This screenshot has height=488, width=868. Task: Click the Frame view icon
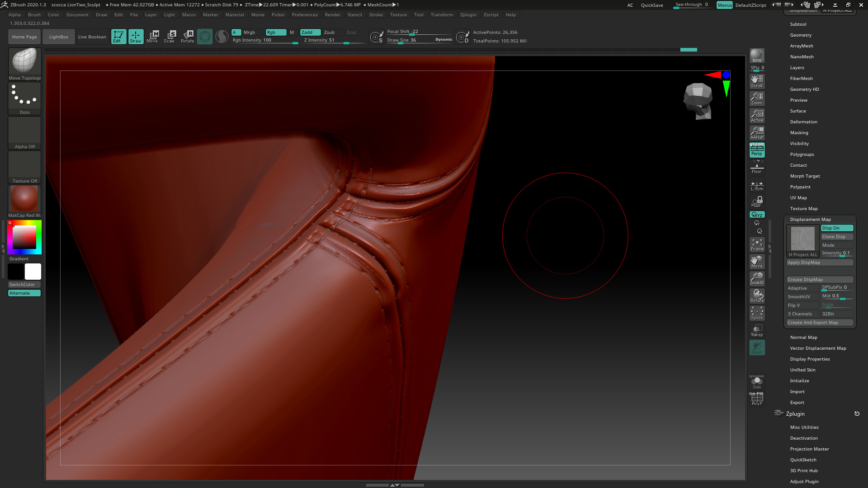[757, 244]
